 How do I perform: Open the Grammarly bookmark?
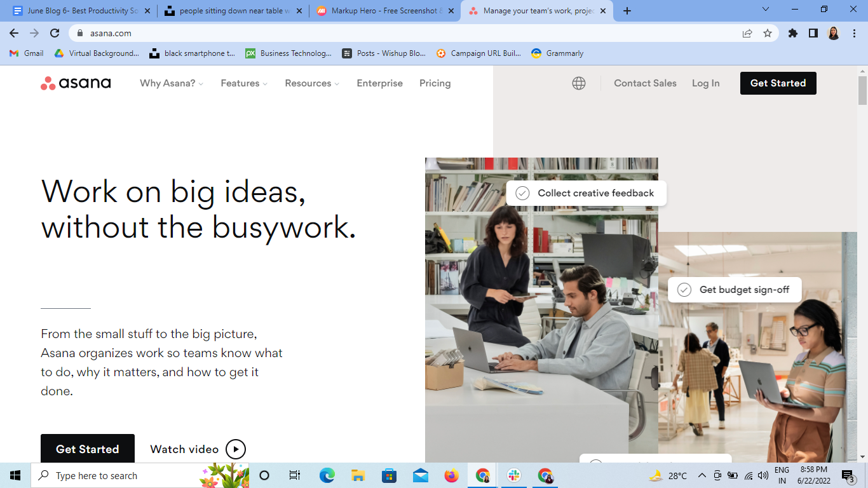557,53
